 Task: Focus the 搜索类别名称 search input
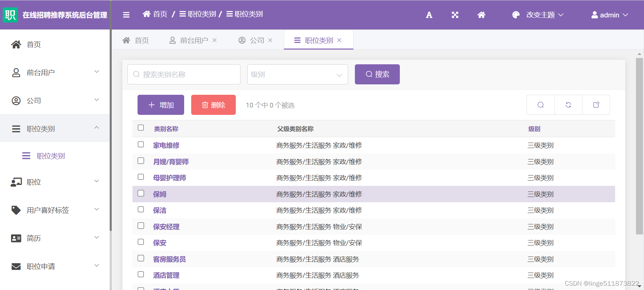[184, 74]
